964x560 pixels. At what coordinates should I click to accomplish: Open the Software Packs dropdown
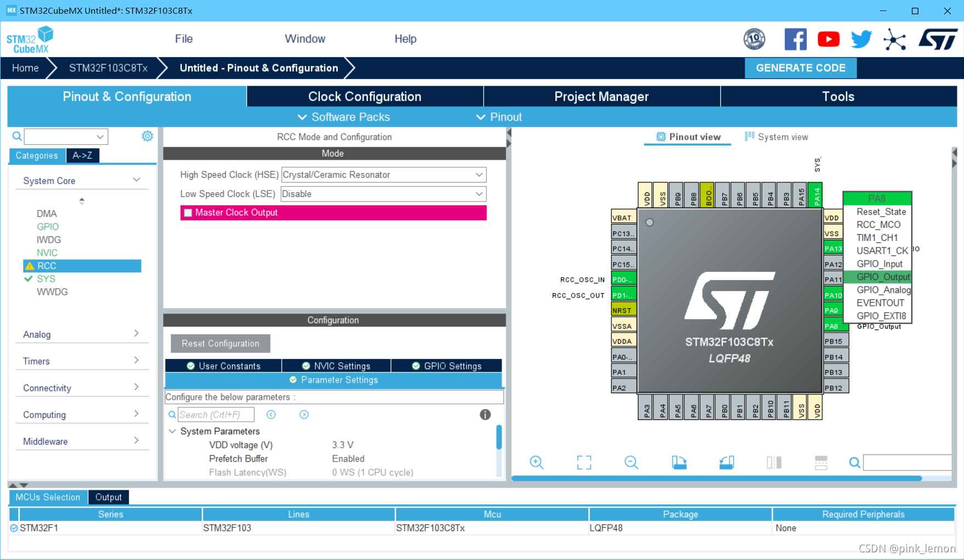click(x=343, y=117)
